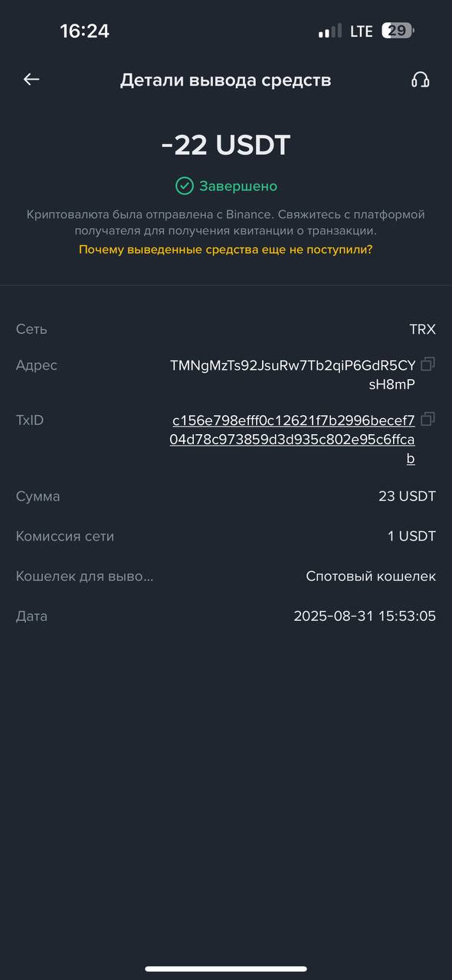
Task: Tap the TRX network value
Action: 422,329
